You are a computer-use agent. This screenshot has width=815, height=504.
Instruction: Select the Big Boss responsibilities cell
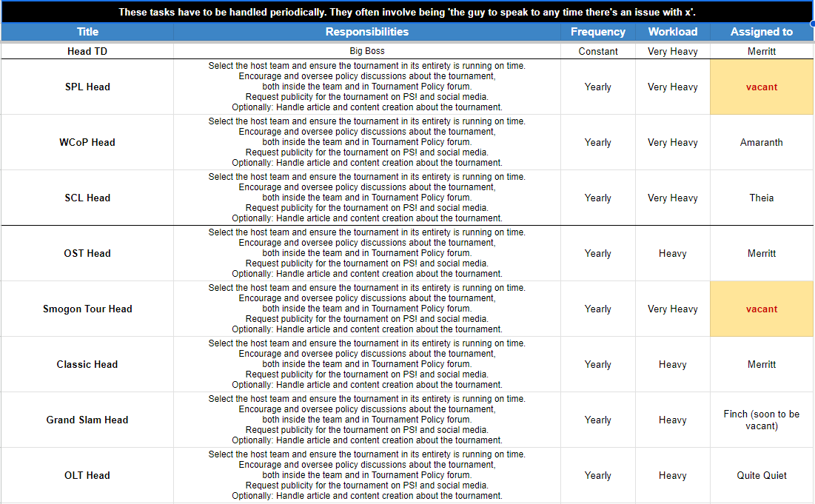click(x=367, y=51)
